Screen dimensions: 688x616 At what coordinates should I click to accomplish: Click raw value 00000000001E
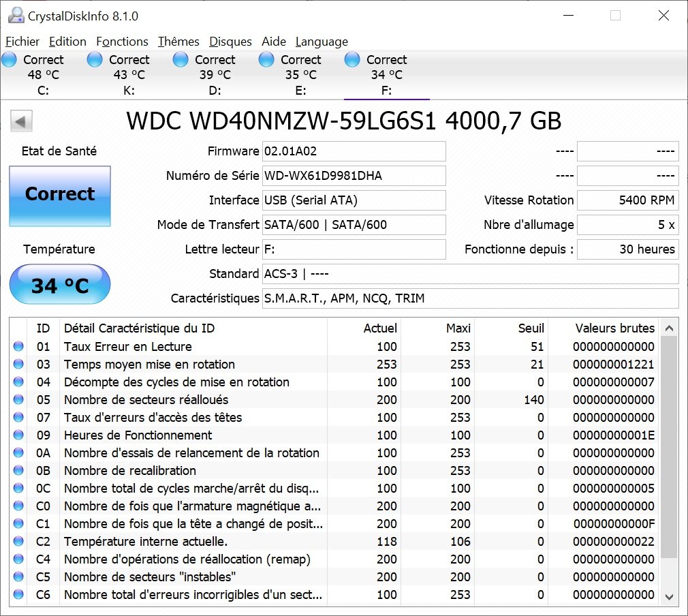pos(613,435)
